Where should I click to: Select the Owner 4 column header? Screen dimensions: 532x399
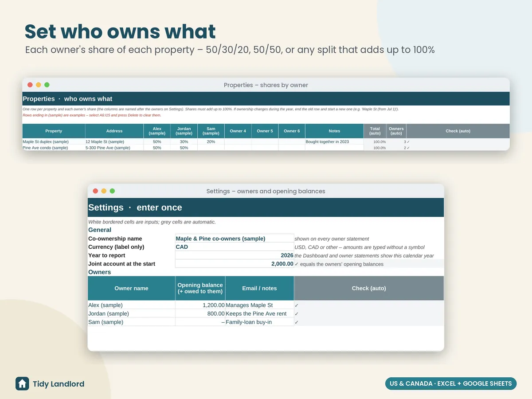[238, 131]
